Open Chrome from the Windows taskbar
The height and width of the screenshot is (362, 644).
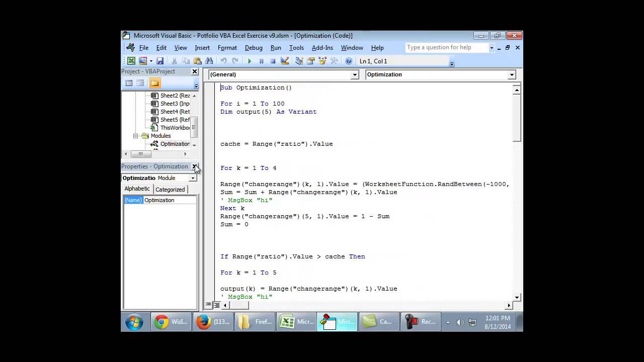click(171, 322)
